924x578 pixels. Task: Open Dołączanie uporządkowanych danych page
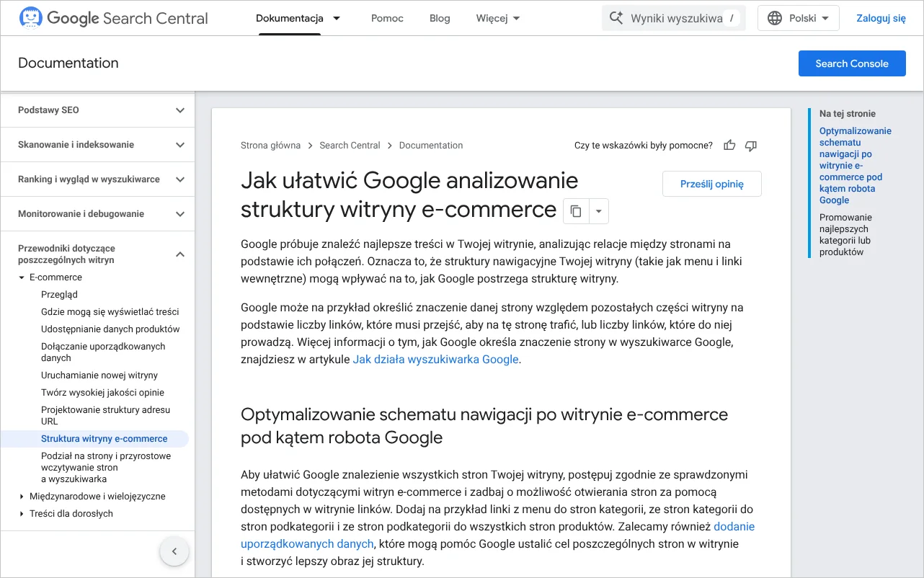[103, 352]
